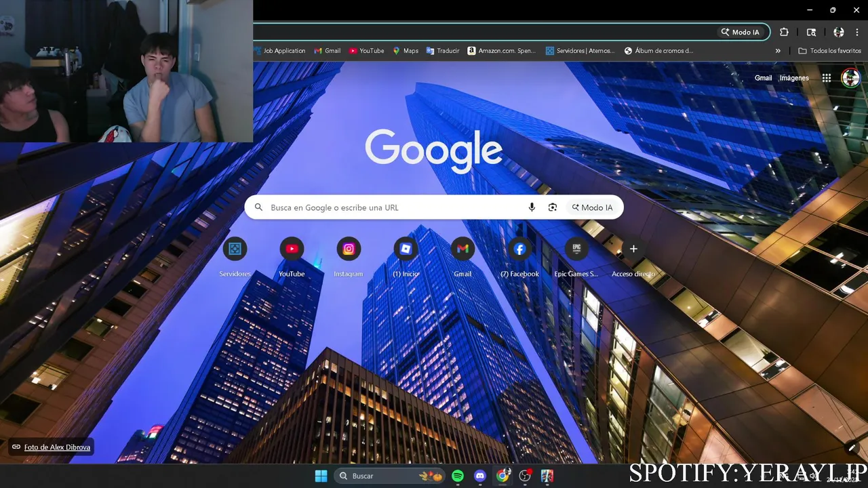This screenshot has width=868, height=488.
Task: Switch to Chrome in the taskbar
Action: 502,476
